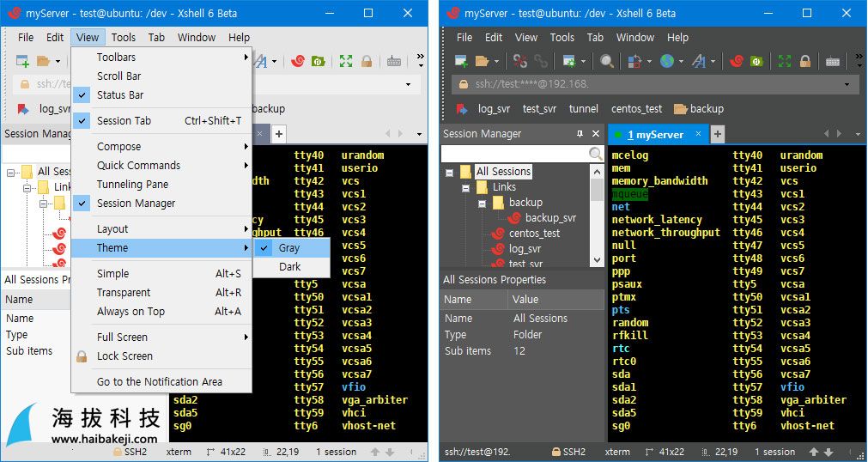868x462 pixels.
Task: Expand the Toolbars submenu in View menu
Action: point(116,58)
